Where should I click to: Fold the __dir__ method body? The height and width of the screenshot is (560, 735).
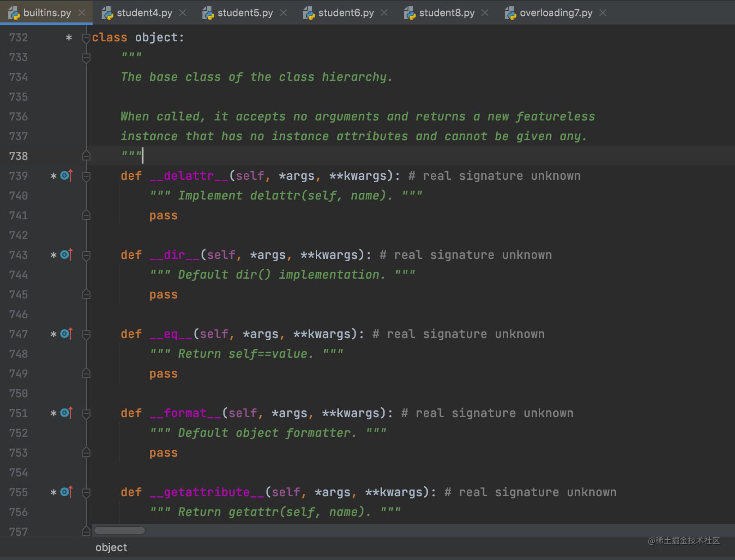click(86, 254)
